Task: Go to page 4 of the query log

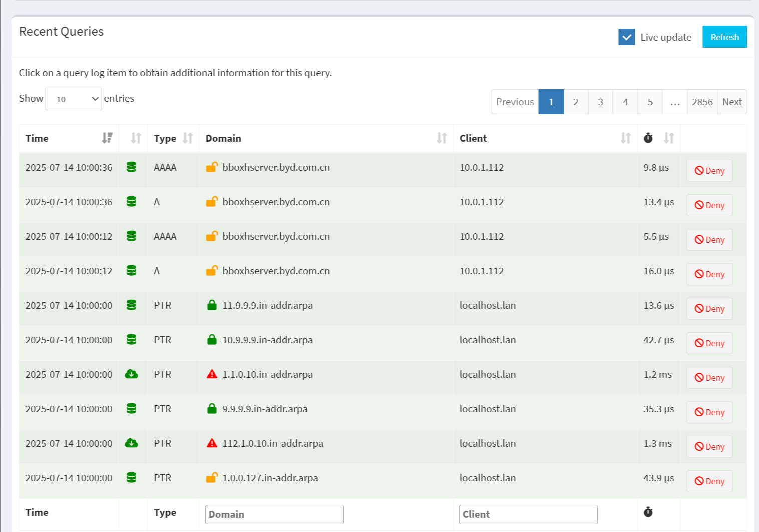Action: pyautogui.click(x=625, y=102)
